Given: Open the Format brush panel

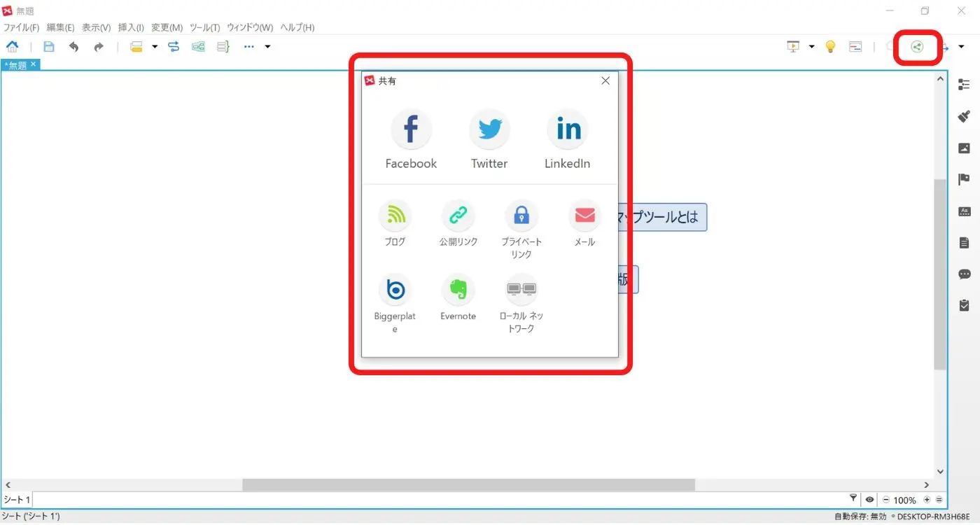Looking at the screenshot, I should point(964,116).
